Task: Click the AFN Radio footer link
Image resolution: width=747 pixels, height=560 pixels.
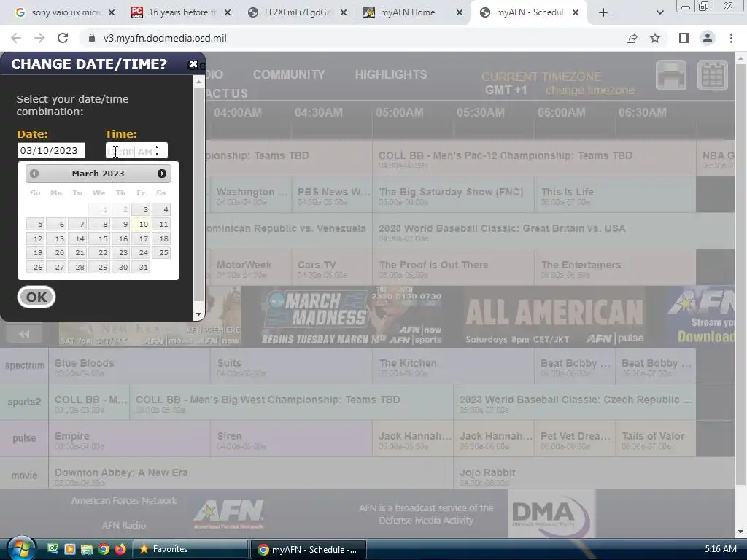Action: coord(124,525)
